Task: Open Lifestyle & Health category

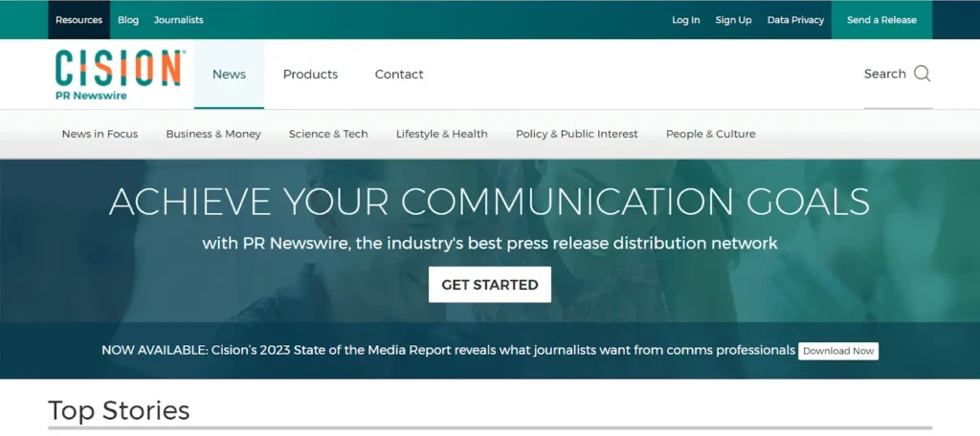Action: coord(442,134)
